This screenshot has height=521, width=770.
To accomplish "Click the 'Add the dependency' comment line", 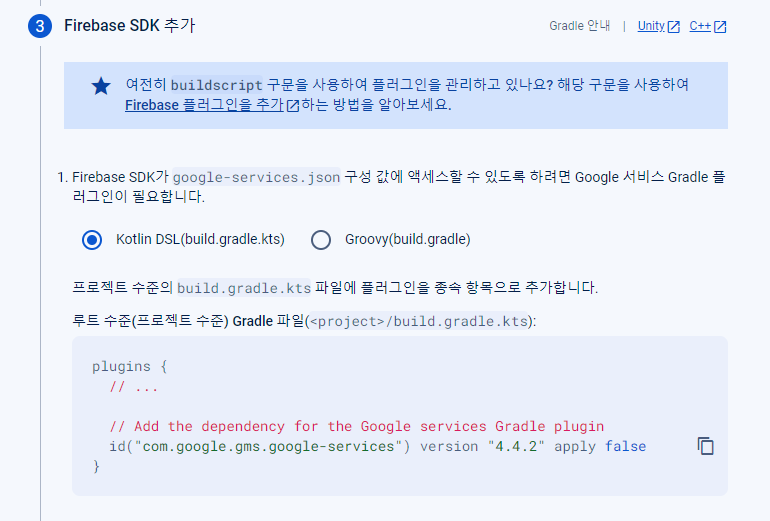I will click(x=357, y=426).
